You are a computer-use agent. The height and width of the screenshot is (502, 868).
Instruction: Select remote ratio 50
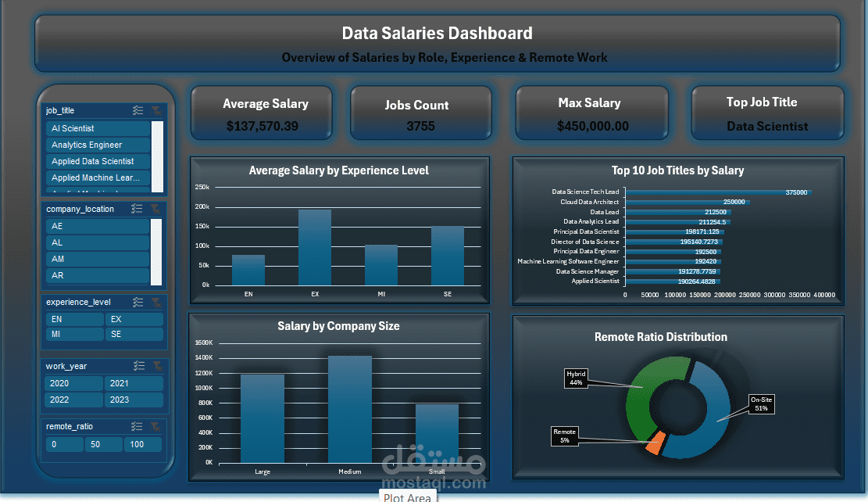click(103, 444)
